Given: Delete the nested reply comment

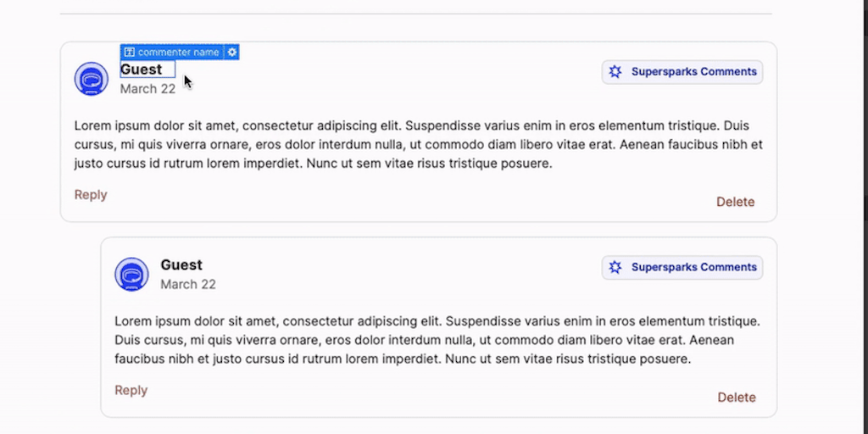Looking at the screenshot, I should click(737, 398).
